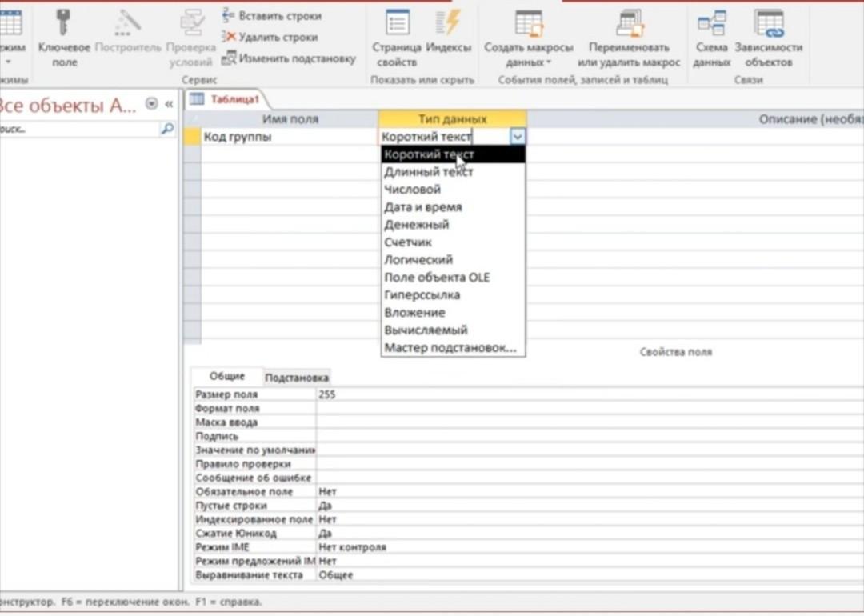864x616 pixels.
Task: Select Вычисляемый data type
Action: [x=453, y=330]
